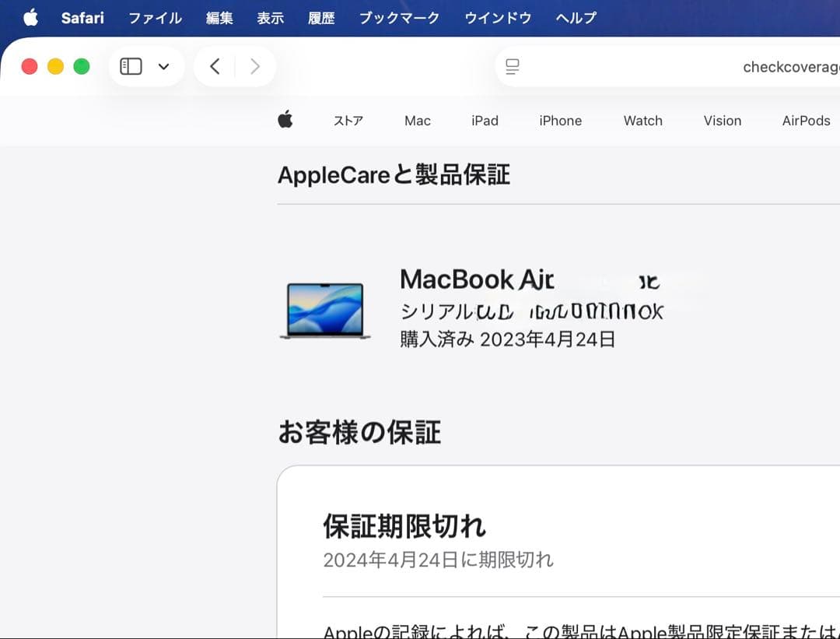
Task: Open the Apple menu in the menu bar
Action: 31,18
